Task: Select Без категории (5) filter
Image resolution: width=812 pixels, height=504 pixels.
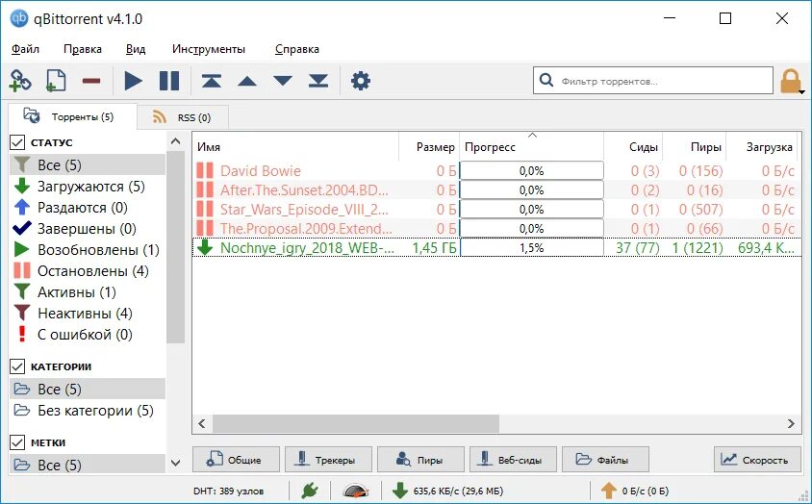Action: 88,411
